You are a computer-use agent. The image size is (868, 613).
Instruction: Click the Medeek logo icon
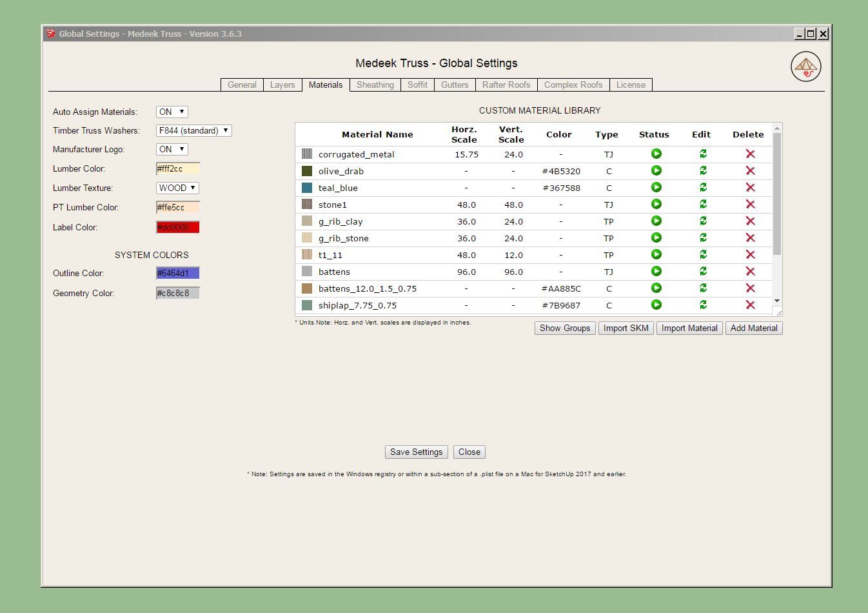pyautogui.click(x=805, y=66)
